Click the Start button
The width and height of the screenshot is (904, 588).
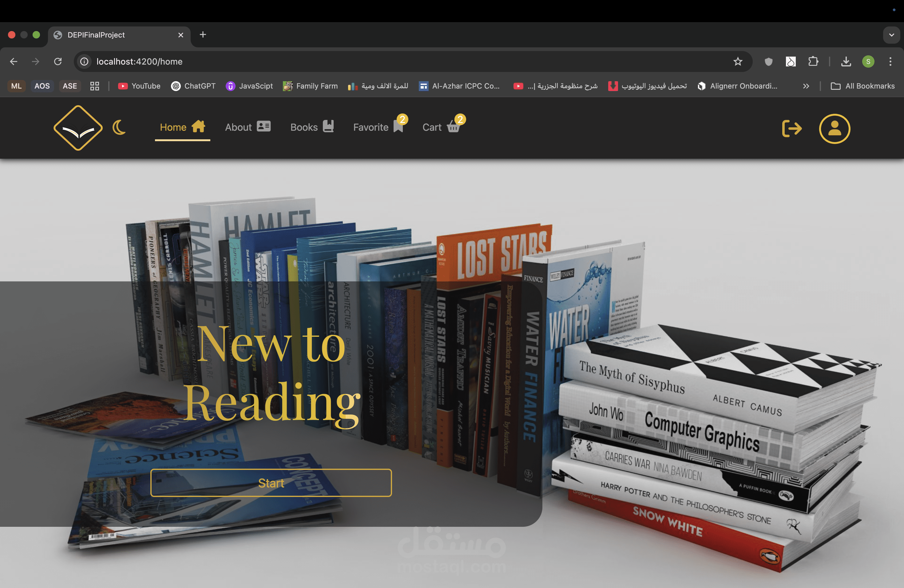pyautogui.click(x=271, y=483)
